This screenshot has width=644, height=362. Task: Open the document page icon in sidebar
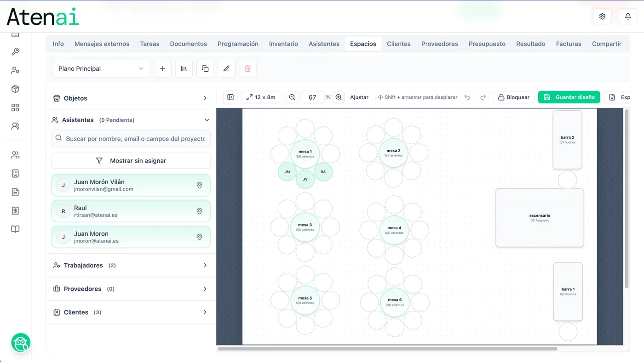tap(15, 192)
